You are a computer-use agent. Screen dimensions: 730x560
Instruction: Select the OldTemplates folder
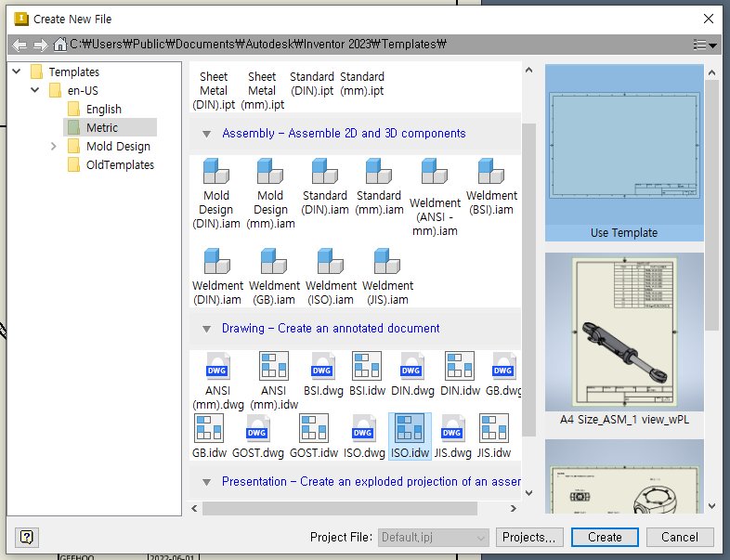(x=111, y=164)
